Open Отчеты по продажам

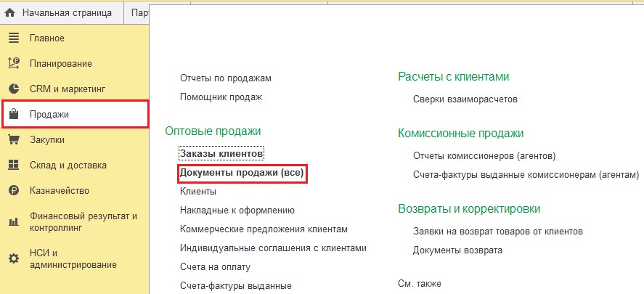[226, 78]
